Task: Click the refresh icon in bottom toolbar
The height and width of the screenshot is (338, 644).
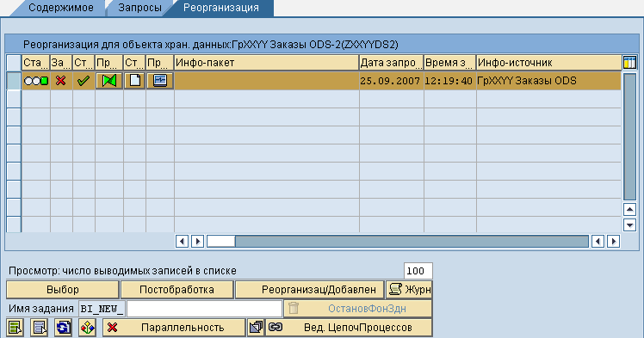Action: (x=63, y=328)
